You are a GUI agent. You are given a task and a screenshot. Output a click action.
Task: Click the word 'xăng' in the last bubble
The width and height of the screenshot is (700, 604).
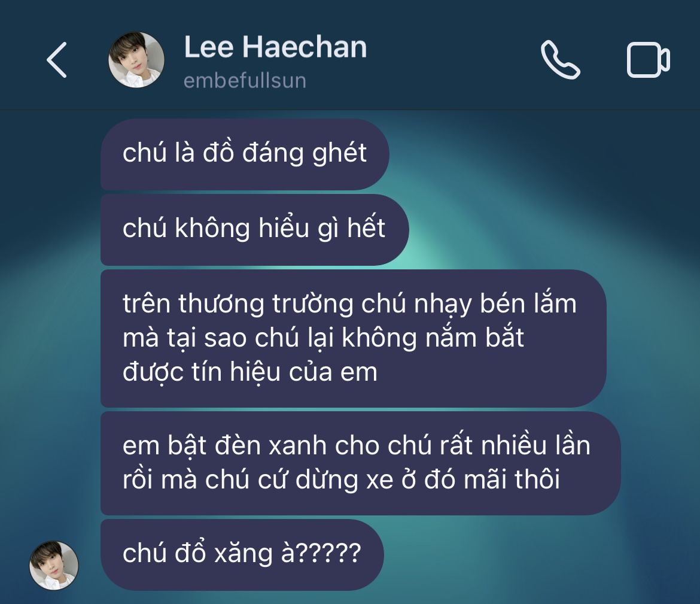tap(244, 554)
